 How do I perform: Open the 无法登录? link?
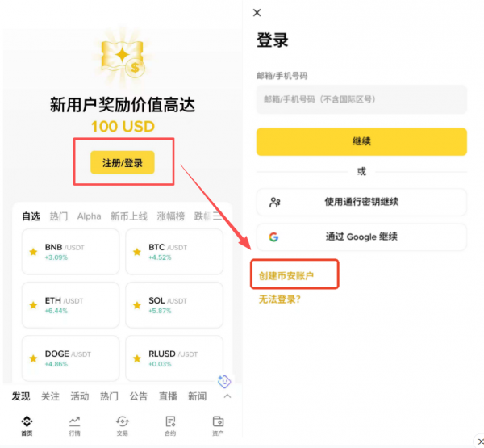click(x=280, y=299)
